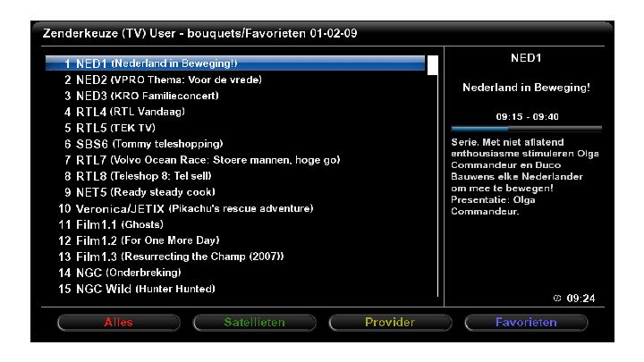This screenshot has height=362, width=644.
Task: Click the programme progress bar under 09:15 - 09:40
Action: click(x=526, y=129)
